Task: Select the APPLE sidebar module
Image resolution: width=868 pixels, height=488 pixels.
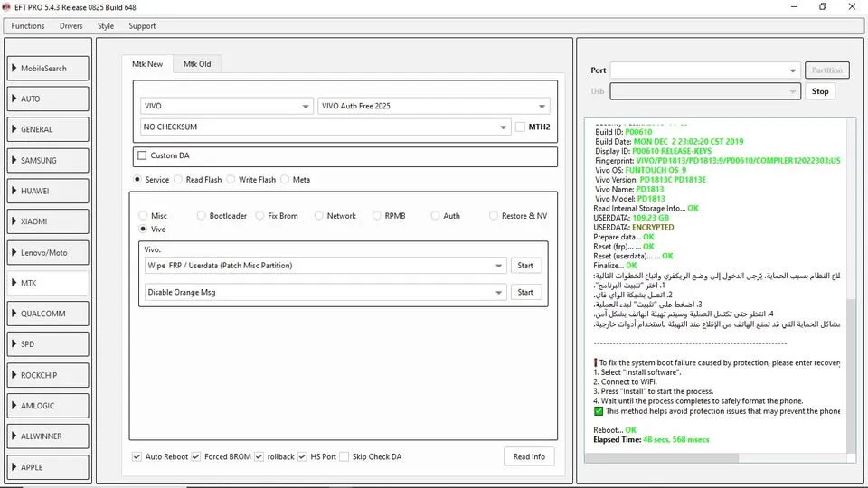Action: pos(49,467)
